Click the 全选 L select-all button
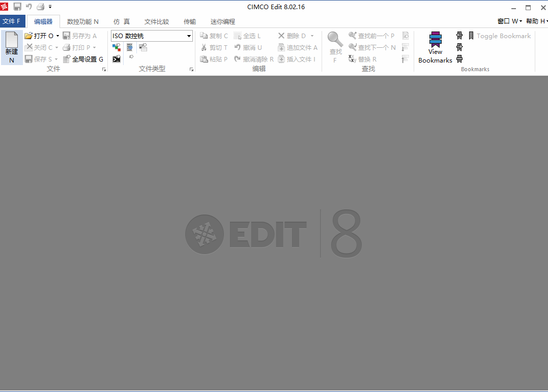 click(x=247, y=36)
